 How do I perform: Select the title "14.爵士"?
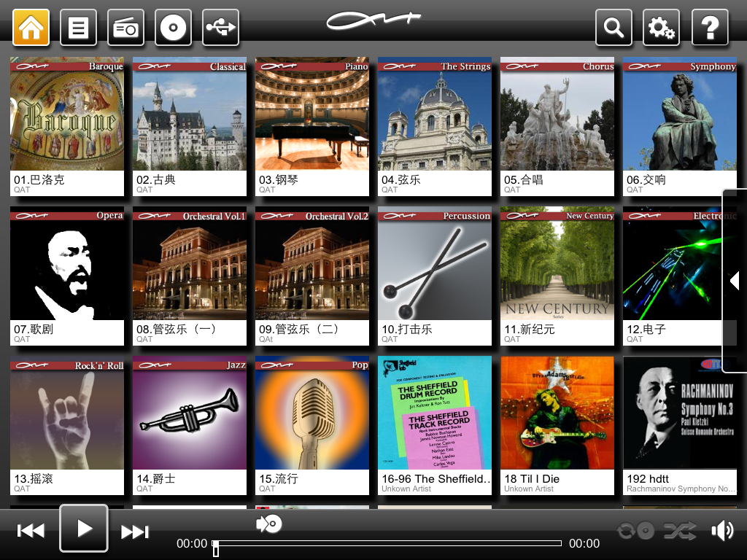(156, 478)
